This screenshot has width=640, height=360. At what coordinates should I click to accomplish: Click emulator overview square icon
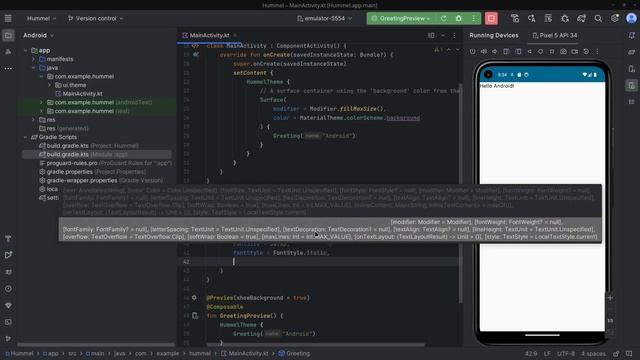[x=552, y=51]
